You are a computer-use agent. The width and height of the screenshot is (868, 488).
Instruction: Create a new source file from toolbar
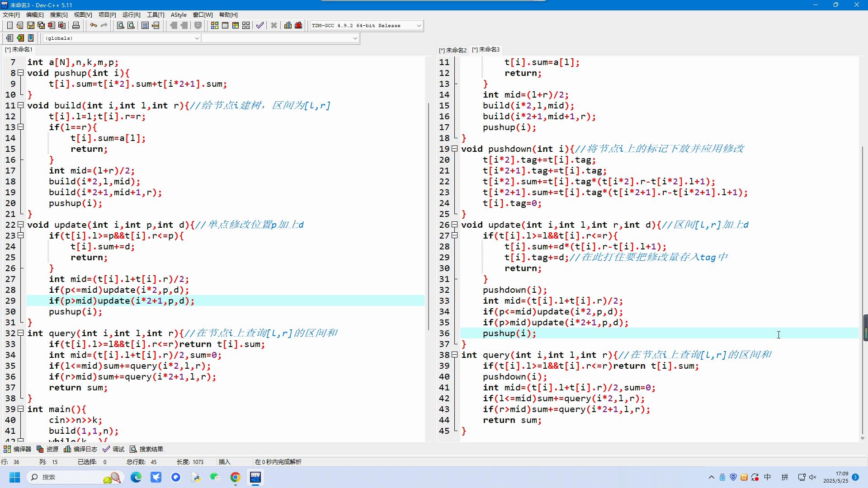click(x=9, y=26)
